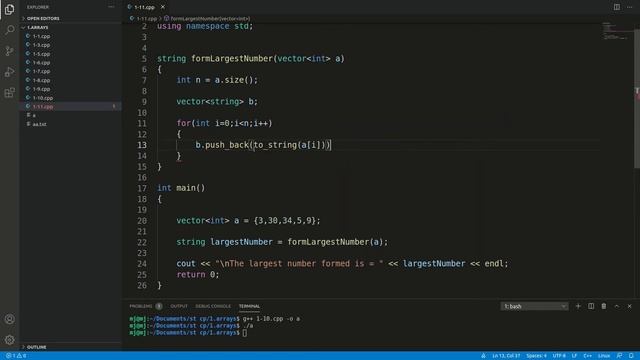The height and width of the screenshot is (360, 640).
Task: Change end of line sequence LF
Action: point(574,356)
